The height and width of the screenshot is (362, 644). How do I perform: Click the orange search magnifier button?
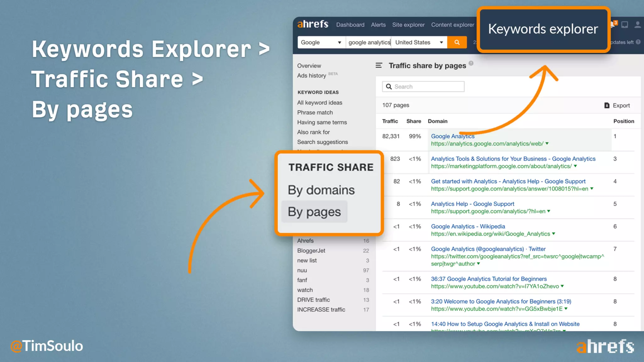pyautogui.click(x=457, y=42)
